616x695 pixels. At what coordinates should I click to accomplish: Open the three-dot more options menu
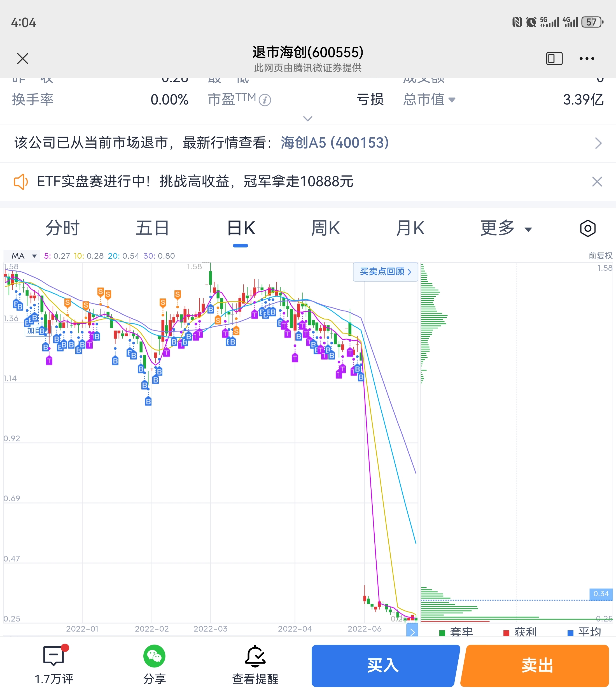[587, 59]
